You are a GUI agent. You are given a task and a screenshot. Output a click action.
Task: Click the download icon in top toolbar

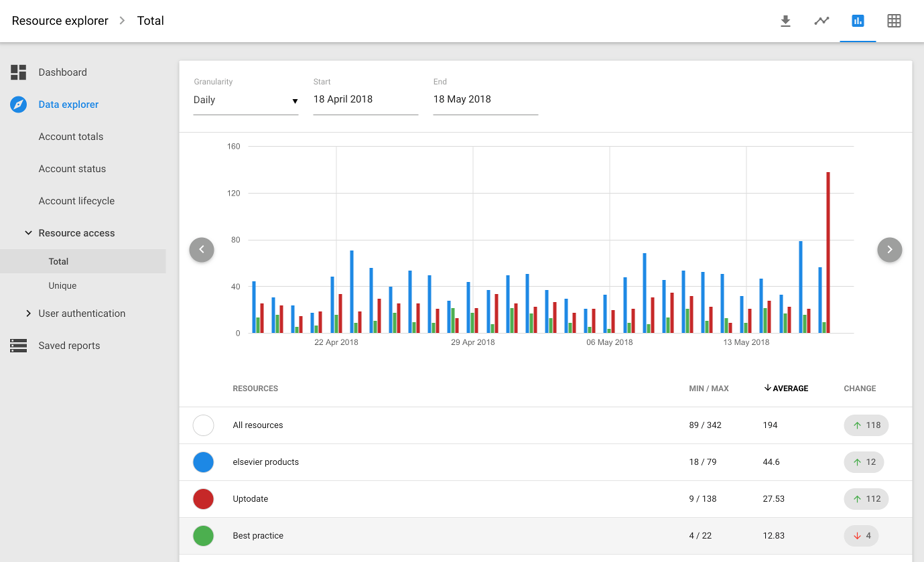pyautogui.click(x=786, y=21)
